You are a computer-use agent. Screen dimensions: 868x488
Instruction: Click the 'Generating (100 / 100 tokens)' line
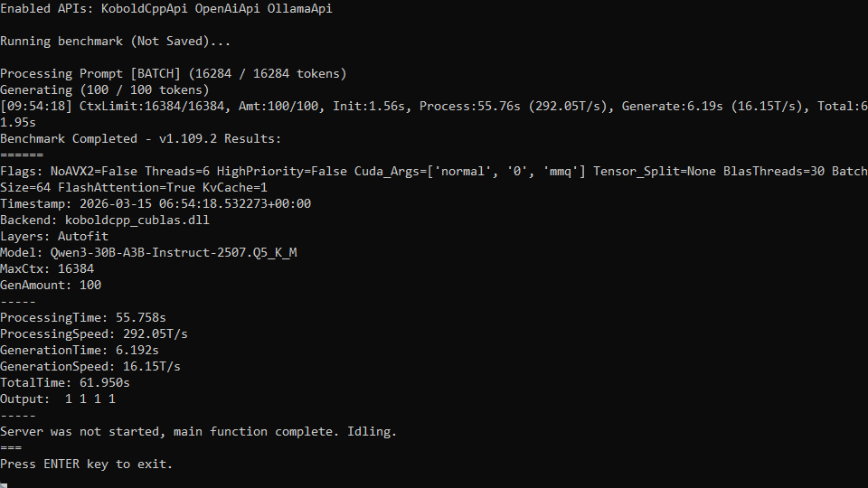point(105,90)
